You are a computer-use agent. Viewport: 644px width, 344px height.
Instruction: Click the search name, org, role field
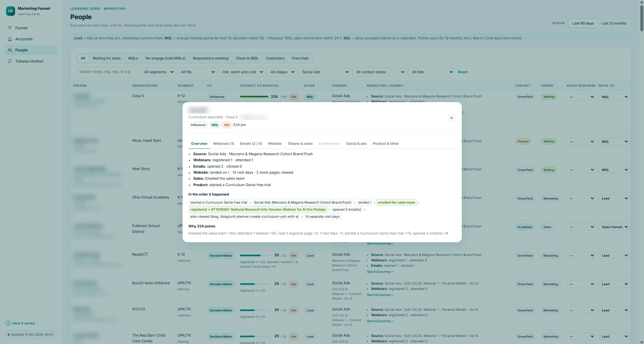pyautogui.click(x=107, y=72)
